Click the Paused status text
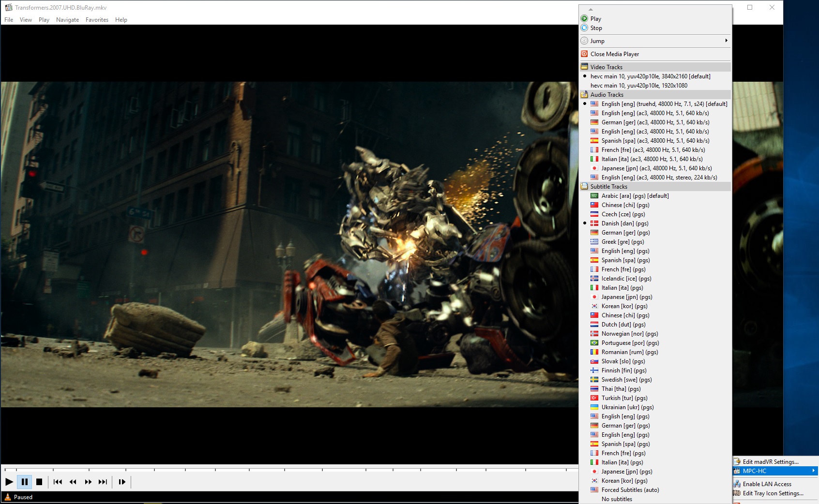819x504 pixels. coord(23,497)
